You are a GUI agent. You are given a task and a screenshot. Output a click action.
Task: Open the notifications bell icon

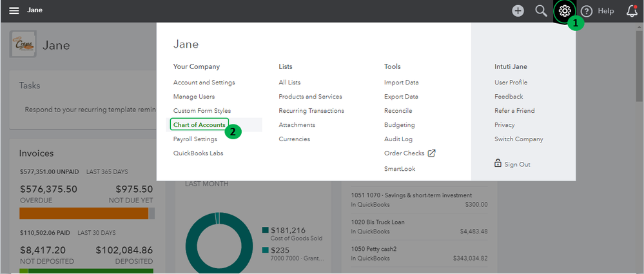click(632, 11)
